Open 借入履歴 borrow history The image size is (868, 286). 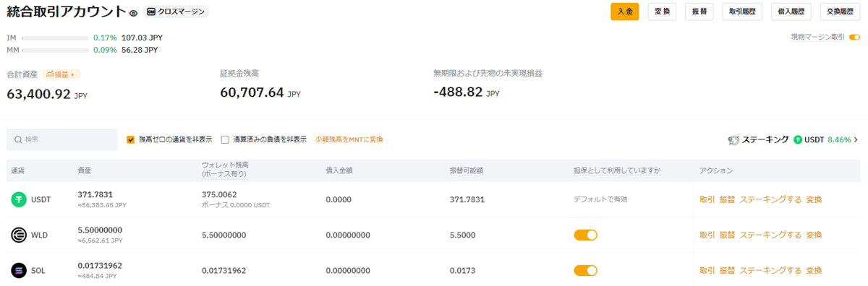(x=791, y=12)
